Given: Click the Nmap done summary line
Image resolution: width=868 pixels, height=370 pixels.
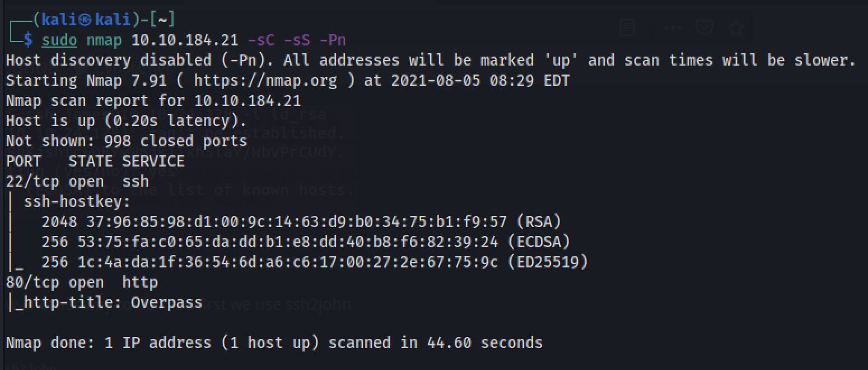Looking at the screenshot, I should [274, 343].
